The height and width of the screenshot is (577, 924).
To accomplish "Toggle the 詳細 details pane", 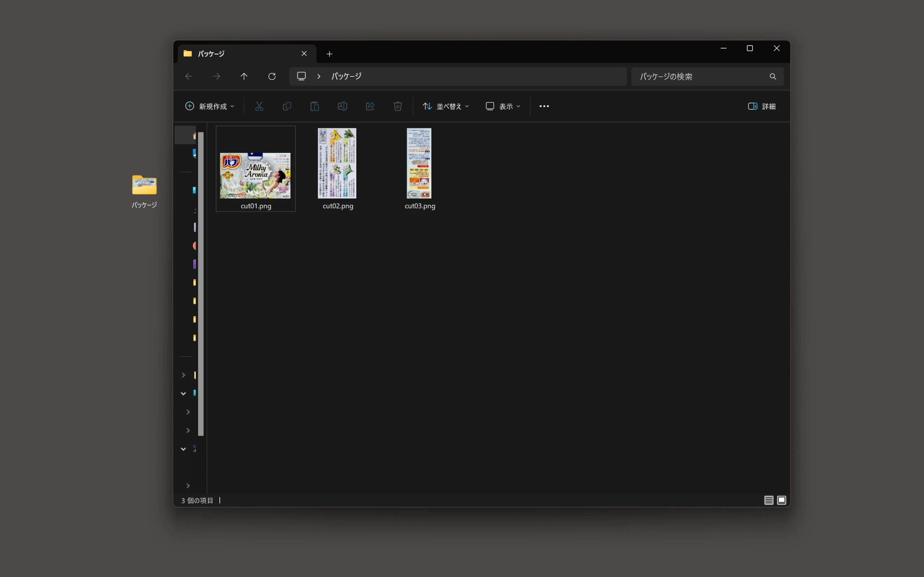I will [762, 106].
